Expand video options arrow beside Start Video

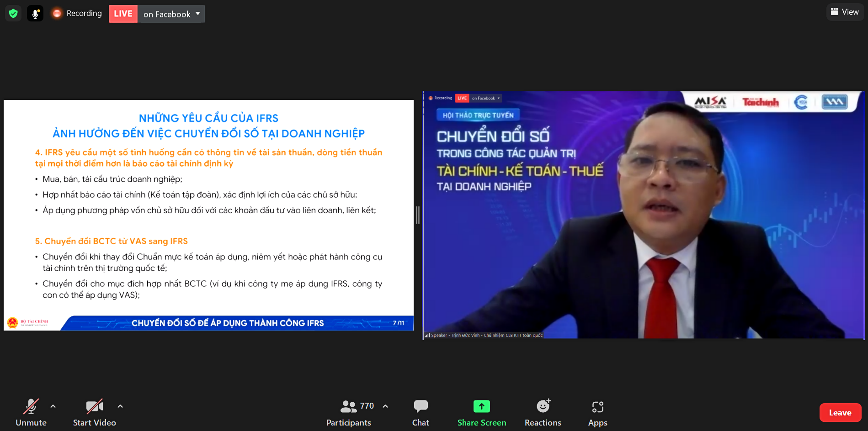(x=120, y=406)
